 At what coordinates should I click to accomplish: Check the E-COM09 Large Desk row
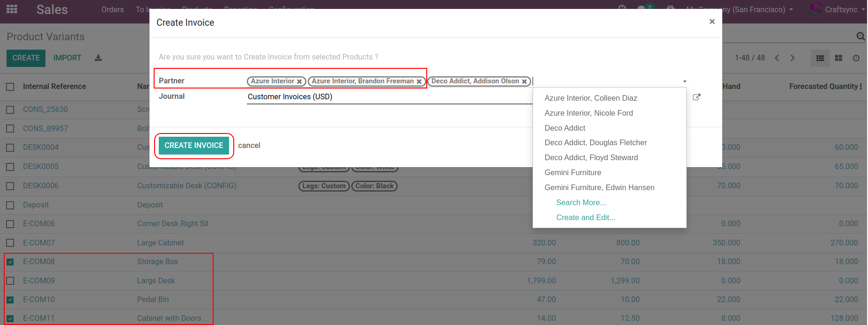(x=10, y=281)
